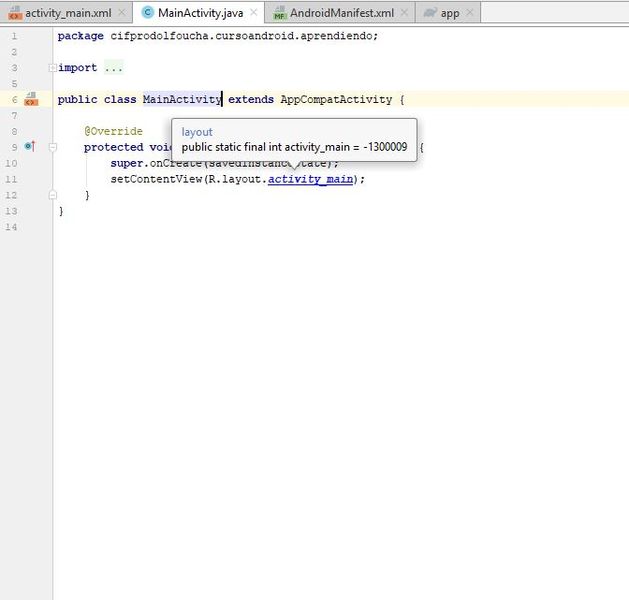Click the tooltip text showing activity_main value
The width and height of the screenshot is (629, 600).
294,147
